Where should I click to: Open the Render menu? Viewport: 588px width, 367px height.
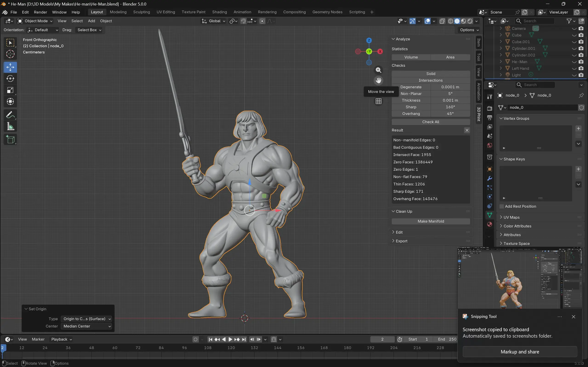coord(40,12)
